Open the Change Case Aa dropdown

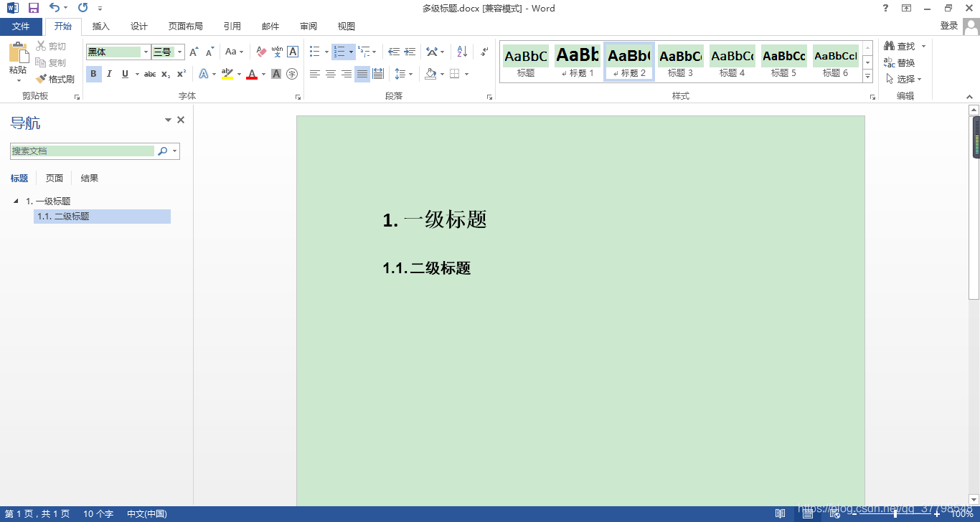click(x=234, y=52)
